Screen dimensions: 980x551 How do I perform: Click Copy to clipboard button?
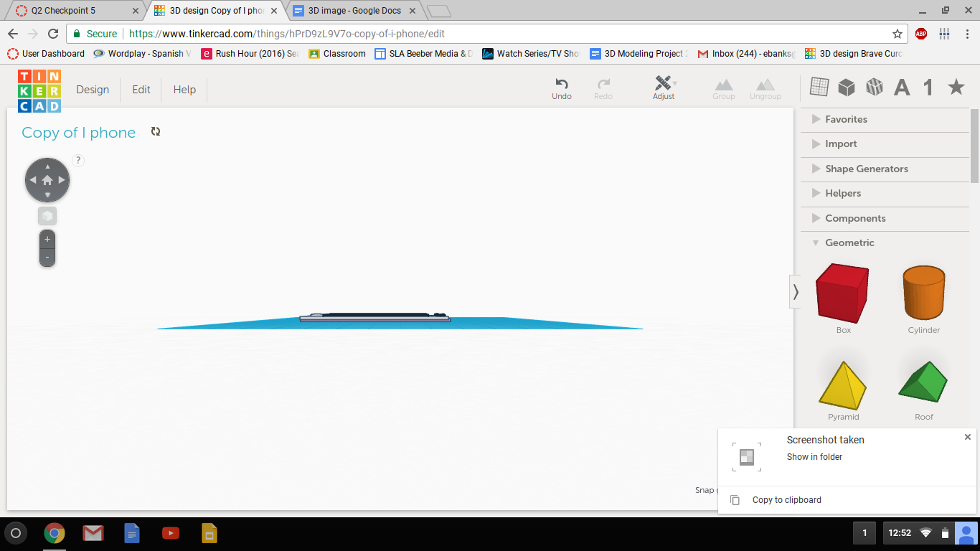tap(786, 500)
